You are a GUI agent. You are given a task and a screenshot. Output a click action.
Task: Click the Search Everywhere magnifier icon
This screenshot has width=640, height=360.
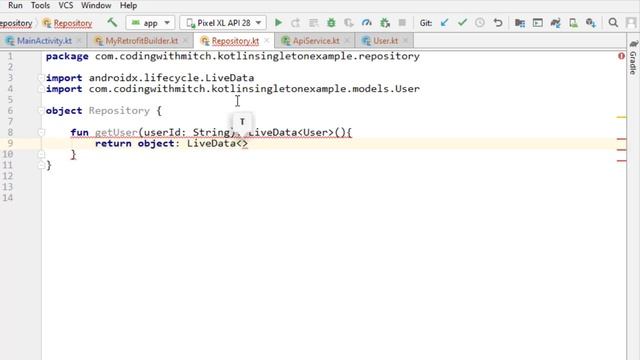point(613,23)
